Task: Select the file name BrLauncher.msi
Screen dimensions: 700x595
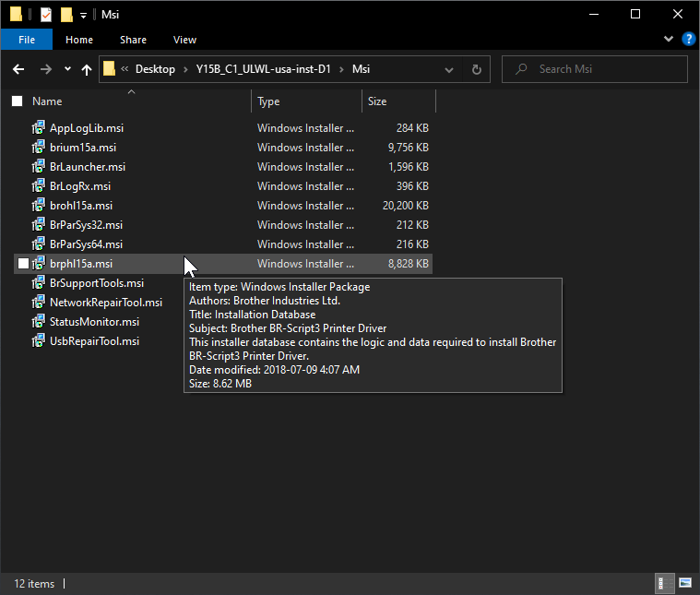Action: (88, 167)
